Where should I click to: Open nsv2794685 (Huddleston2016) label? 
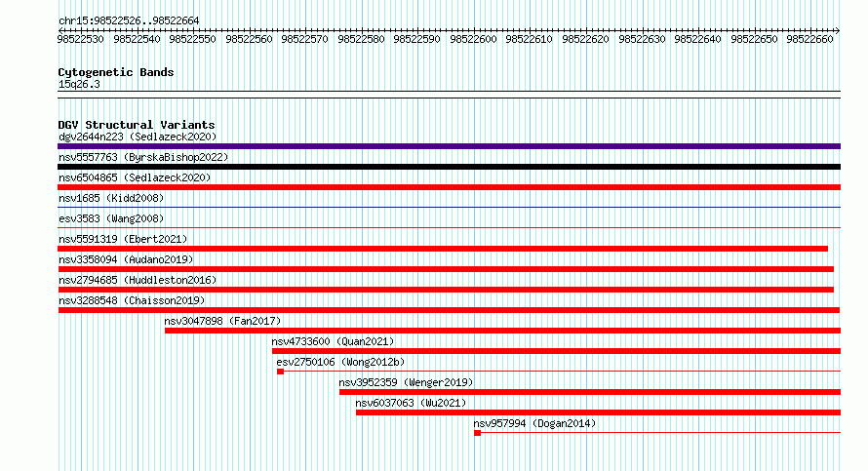[138, 280]
